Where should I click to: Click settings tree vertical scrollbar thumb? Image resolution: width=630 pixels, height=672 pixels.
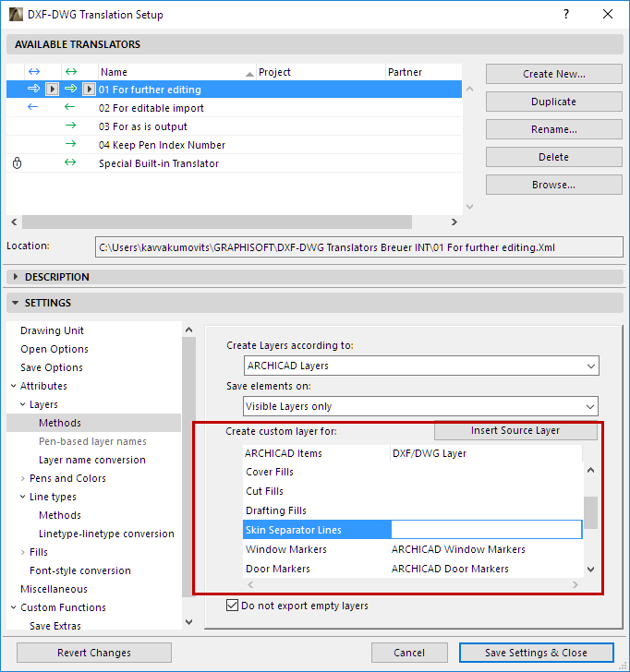tap(188, 467)
